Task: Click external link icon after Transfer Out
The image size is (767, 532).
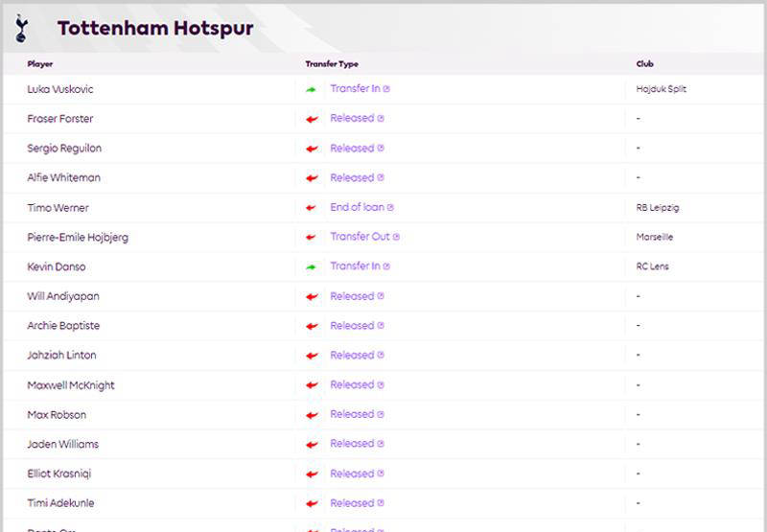Action: [396, 237]
